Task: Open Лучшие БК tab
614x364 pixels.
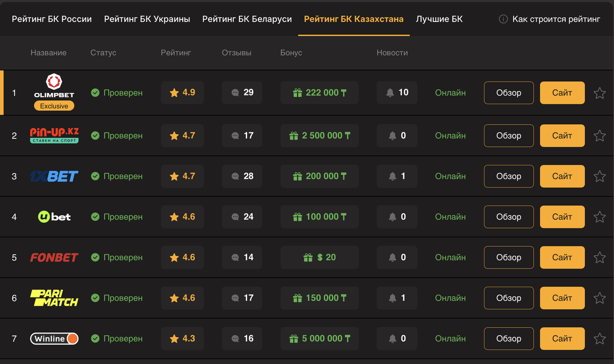Action: click(439, 19)
